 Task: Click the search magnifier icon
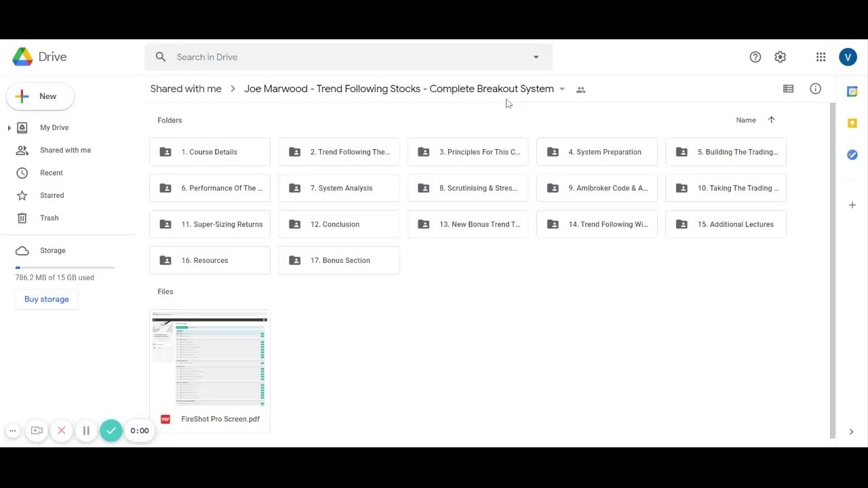click(161, 57)
